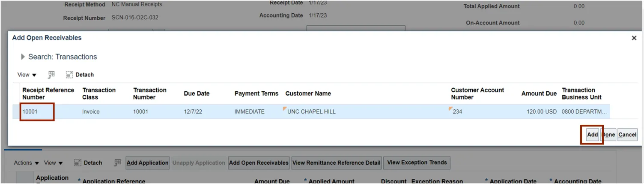644x184 pixels.
Task: Click the Add Application button
Action: pos(148,163)
